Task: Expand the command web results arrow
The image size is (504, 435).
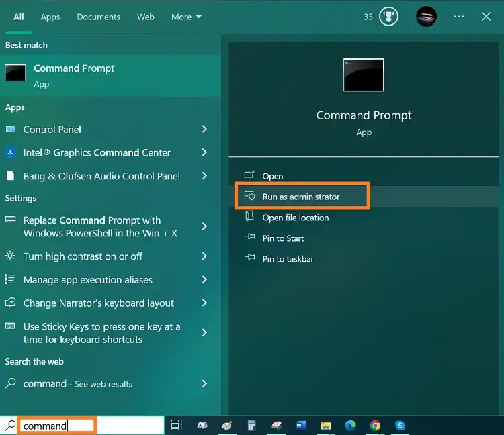Action: click(x=204, y=383)
